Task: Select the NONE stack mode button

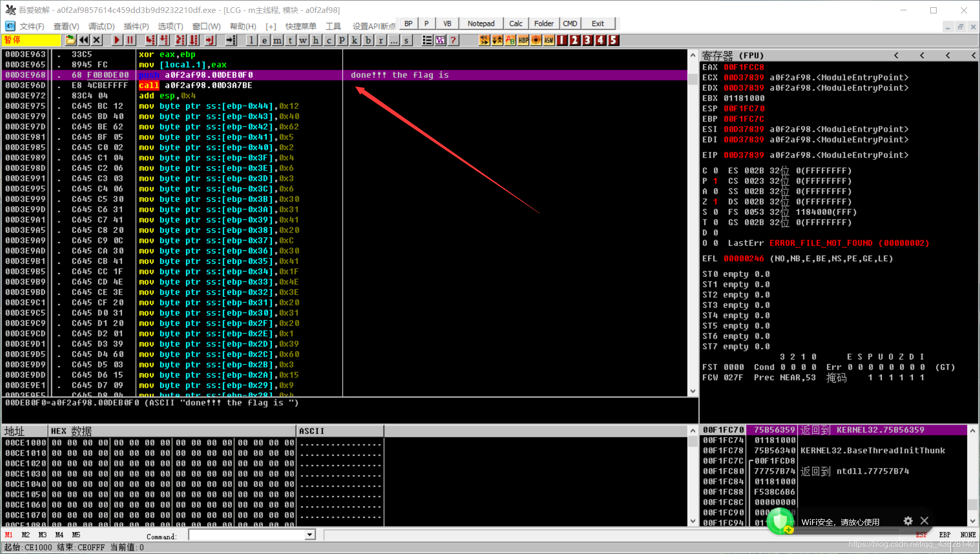Action: pyautogui.click(x=968, y=535)
